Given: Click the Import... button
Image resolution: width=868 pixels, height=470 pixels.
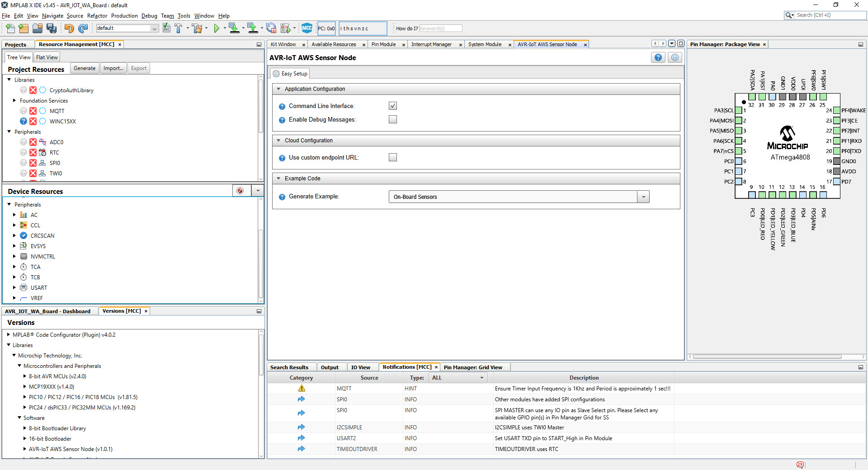Looking at the screenshot, I should [x=113, y=68].
